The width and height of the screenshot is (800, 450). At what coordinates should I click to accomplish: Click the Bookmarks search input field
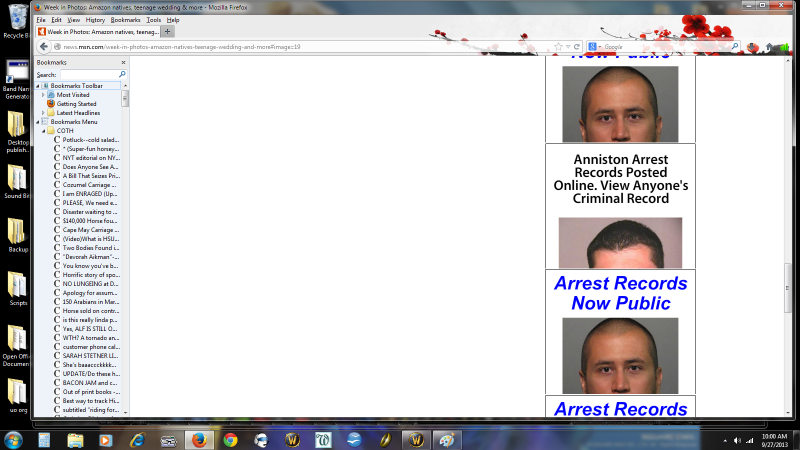point(89,74)
